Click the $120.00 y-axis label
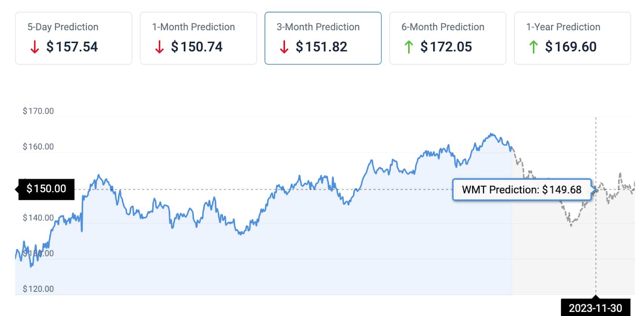 38,289
